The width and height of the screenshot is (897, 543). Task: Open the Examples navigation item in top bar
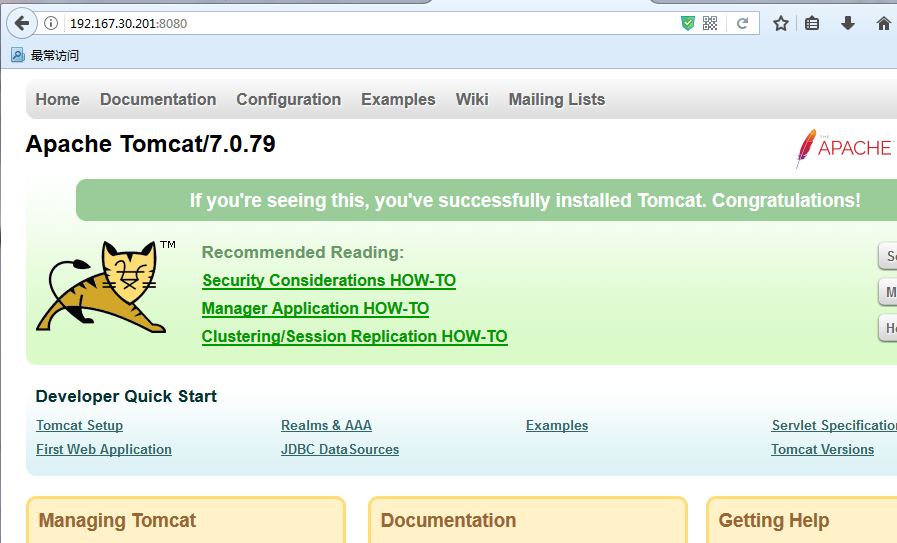398,100
